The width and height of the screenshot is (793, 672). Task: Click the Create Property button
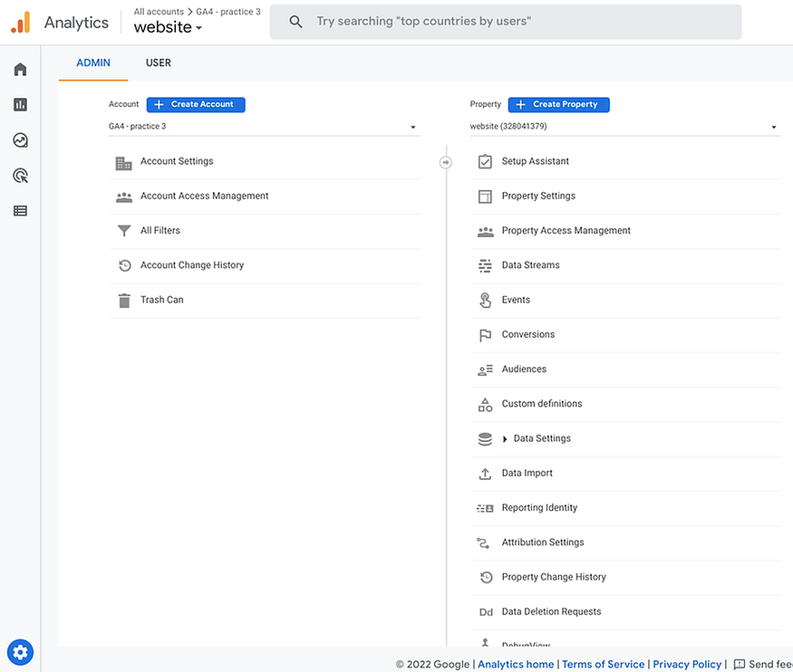click(559, 104)
